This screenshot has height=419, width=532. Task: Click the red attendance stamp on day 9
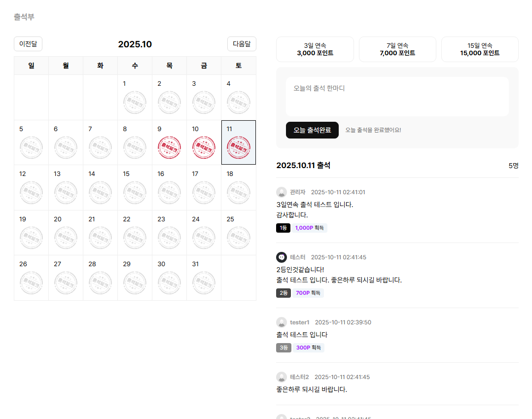click(169, 147)
